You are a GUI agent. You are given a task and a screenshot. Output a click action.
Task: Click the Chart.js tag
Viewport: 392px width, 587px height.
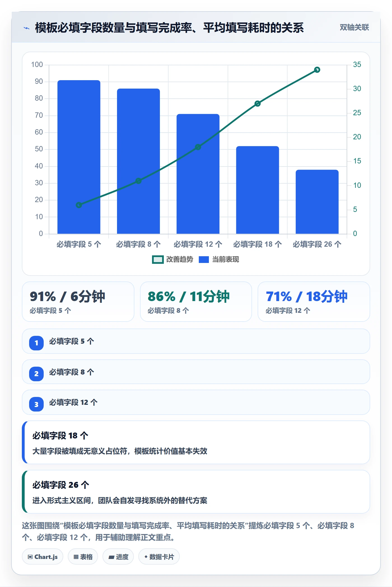click(43, 557)
